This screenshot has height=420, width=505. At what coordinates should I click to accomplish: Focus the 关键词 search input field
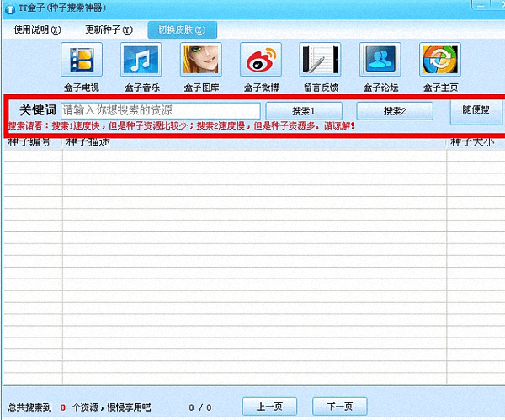(160, 110)
